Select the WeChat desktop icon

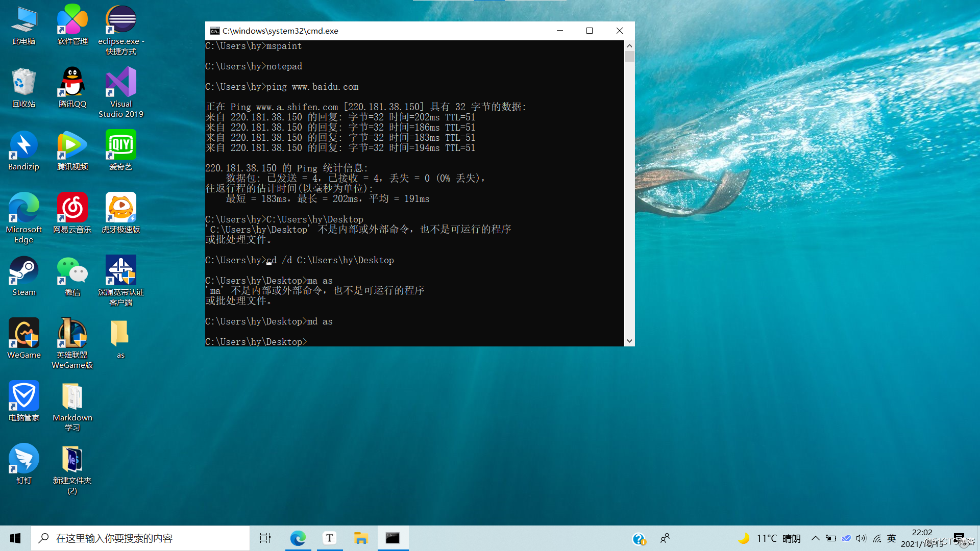[x=72, y=271]
